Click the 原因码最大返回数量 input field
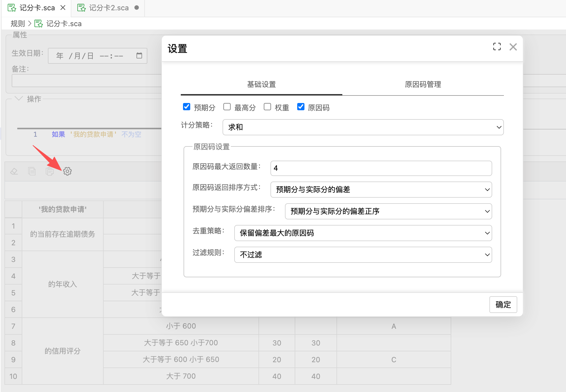 coord(381,168)
